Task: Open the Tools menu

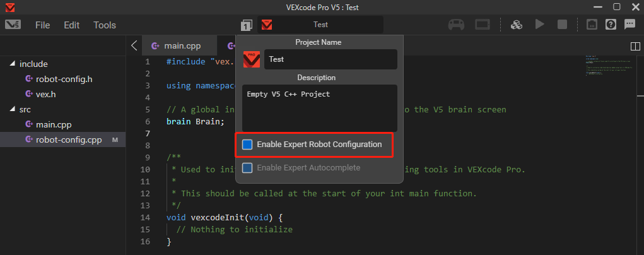Action: [x=105, y=25]
